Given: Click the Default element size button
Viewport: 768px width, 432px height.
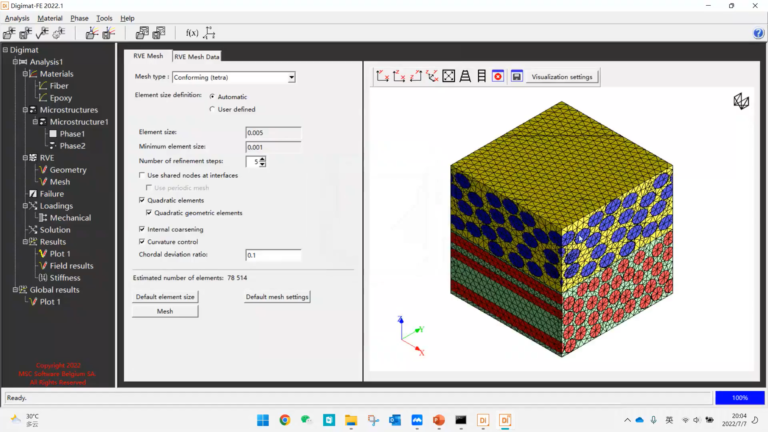Looking at the screenshot, I should (x=165, y=296).
